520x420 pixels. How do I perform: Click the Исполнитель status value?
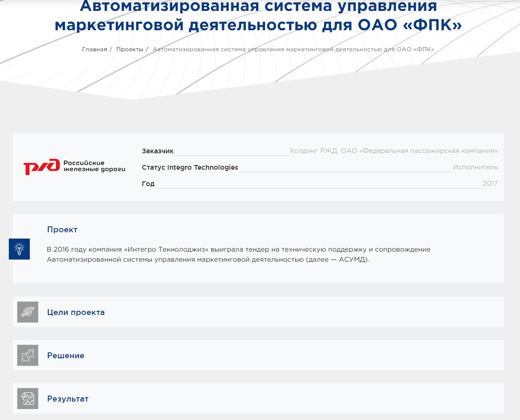475,167
